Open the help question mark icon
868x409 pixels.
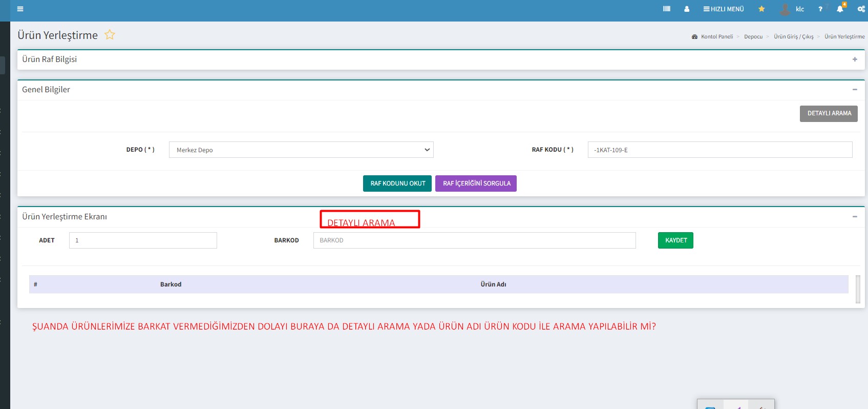pos(820,9)
